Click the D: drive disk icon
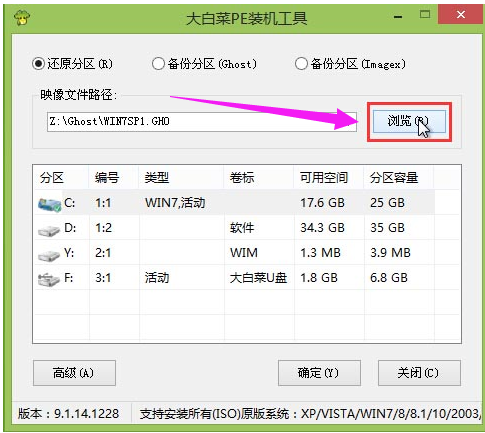Screen dimensions: 485x433 [49, 230]
